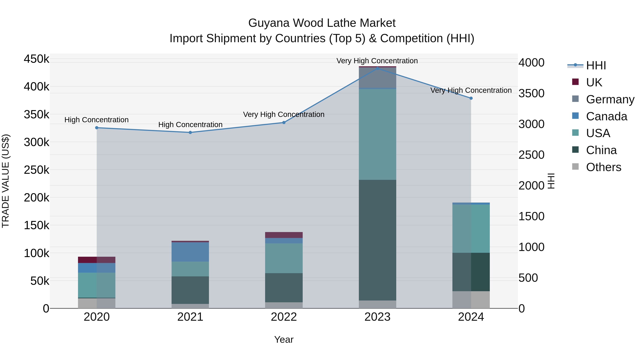The image size is (644, 362).
Task: Select the USA bar segment in 2023
Action: (x=377, y=134)
